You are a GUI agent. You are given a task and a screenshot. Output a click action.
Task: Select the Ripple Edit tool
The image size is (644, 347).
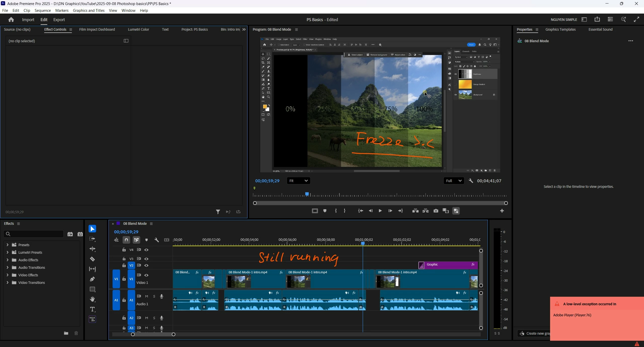click(92, 249)
